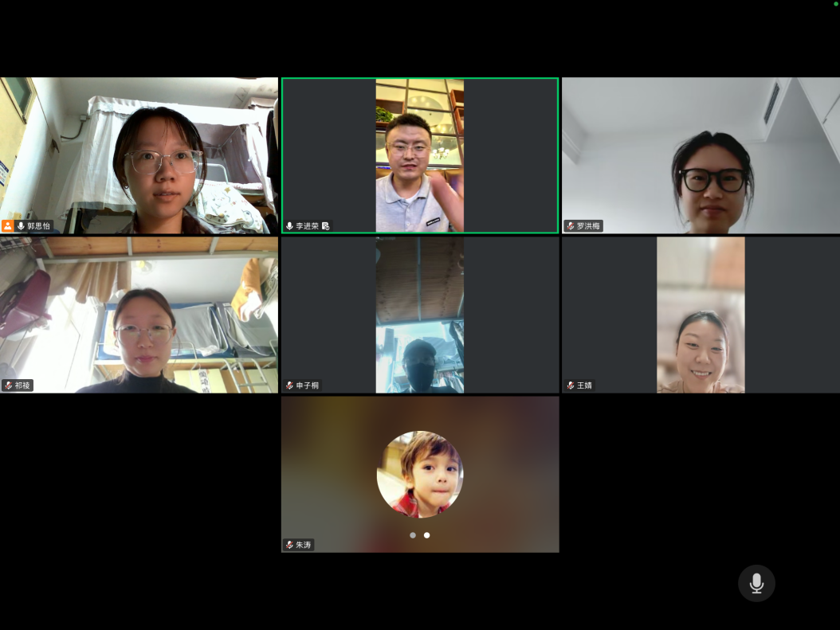This screenshot has height=630, width=840.
Task: Click 朱涛's round profile avatar
Action: point(420,474)
